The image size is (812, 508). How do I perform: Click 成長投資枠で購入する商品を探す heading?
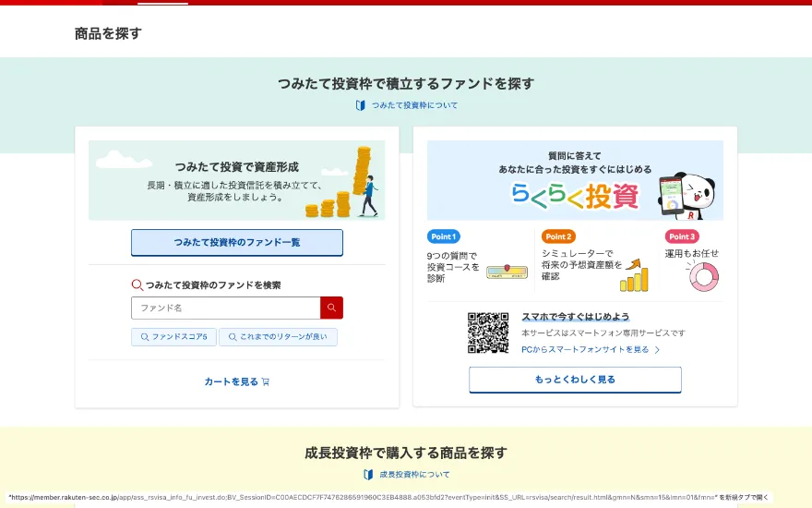(x=406, y=454)
